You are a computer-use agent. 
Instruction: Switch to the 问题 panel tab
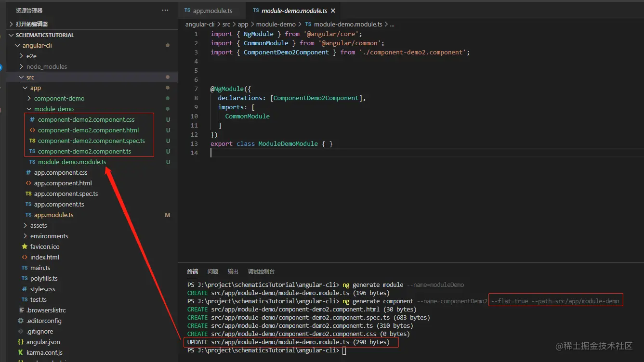coord(213,271)
